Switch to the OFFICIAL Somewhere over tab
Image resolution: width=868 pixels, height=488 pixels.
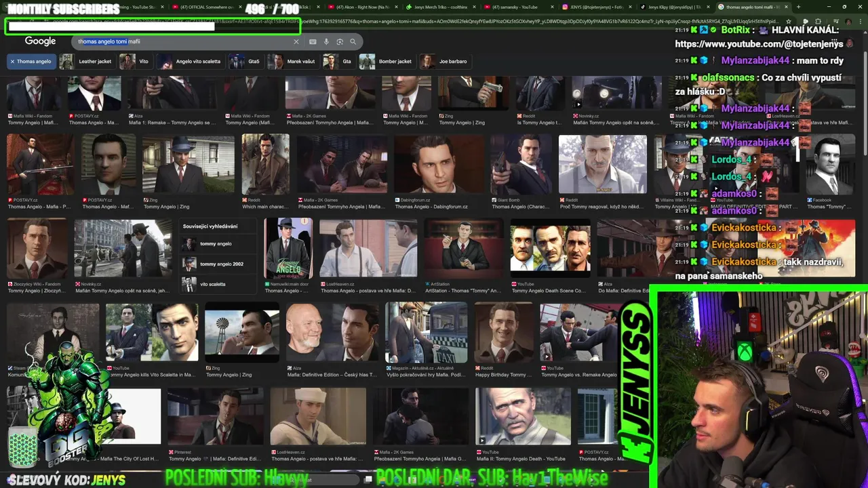[208, 7]
